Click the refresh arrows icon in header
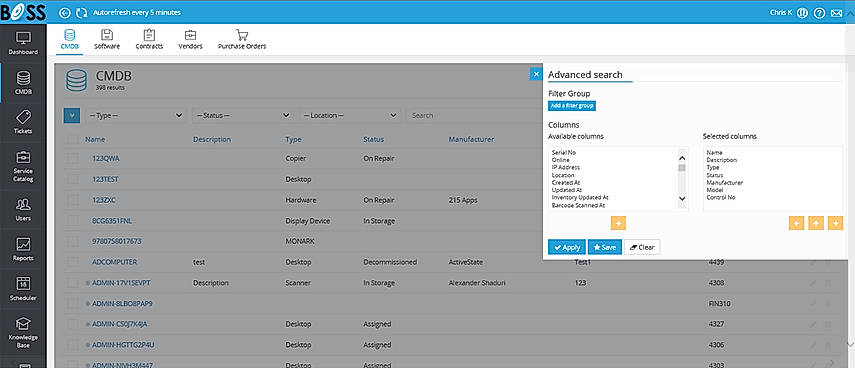This screenshot has height=368, width=855. (x=81, y=12)
